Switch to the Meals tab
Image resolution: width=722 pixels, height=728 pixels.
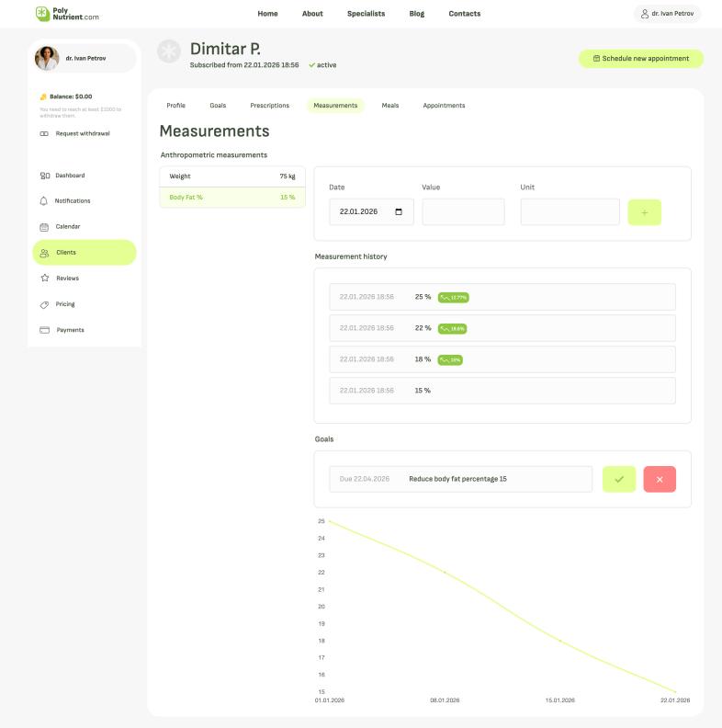point(390,106)
